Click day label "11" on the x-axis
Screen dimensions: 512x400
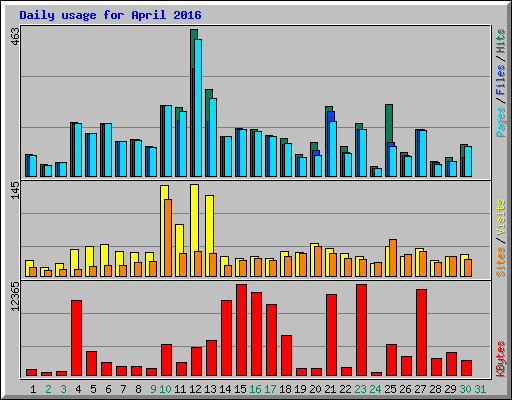point(180,389)
